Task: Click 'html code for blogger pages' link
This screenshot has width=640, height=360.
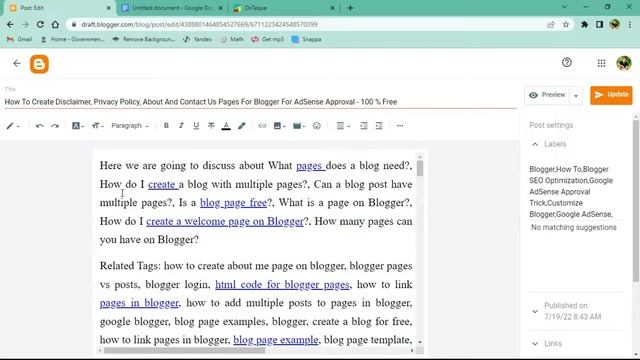Action: pyautogui.click(x=282, y=284)
